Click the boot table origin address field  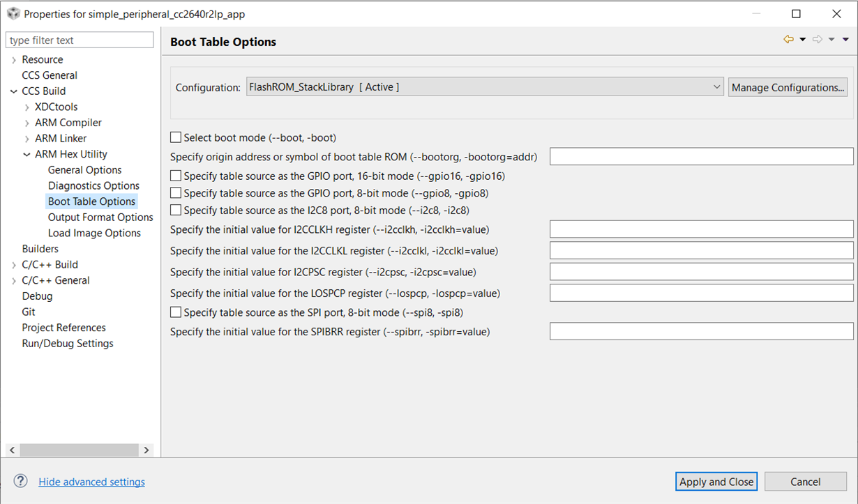point(701,157)
